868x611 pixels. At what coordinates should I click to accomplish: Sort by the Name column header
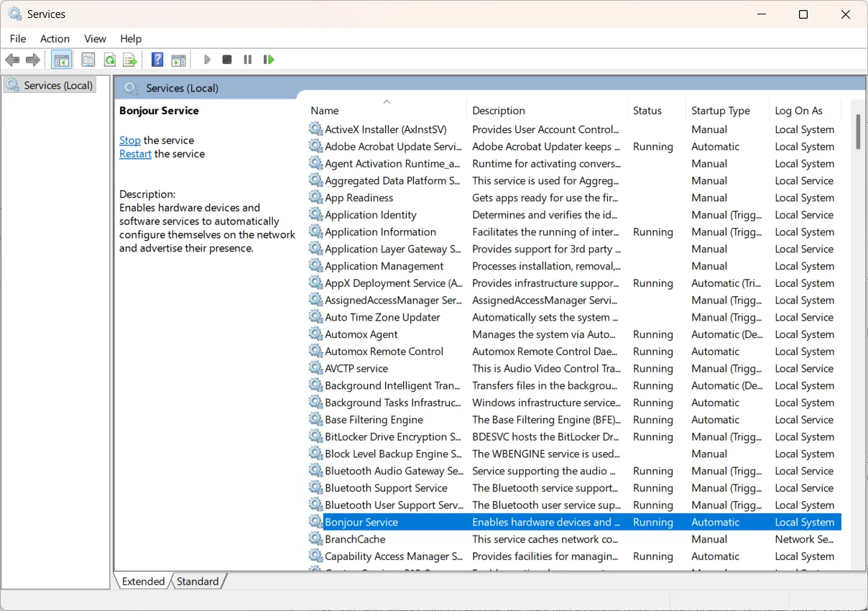tap(386, 111)
